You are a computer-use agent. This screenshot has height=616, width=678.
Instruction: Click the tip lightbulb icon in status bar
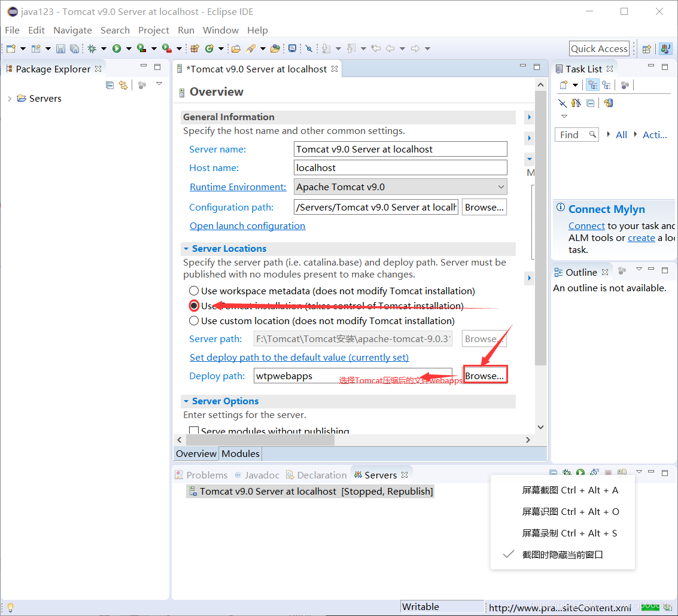coord(10,608)
